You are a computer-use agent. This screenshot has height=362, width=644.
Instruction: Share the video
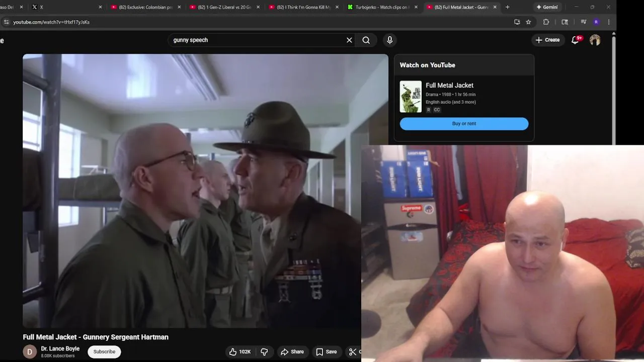point(292,352)
